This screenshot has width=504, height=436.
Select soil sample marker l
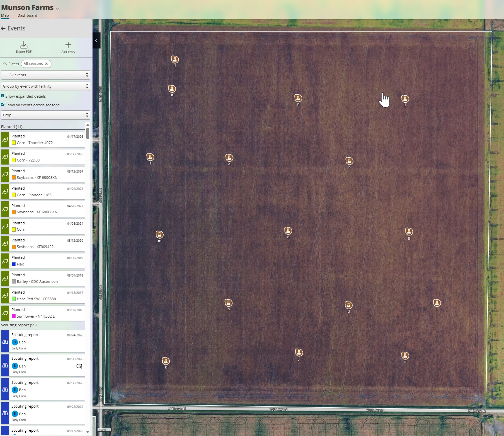[x=437, y=303]
